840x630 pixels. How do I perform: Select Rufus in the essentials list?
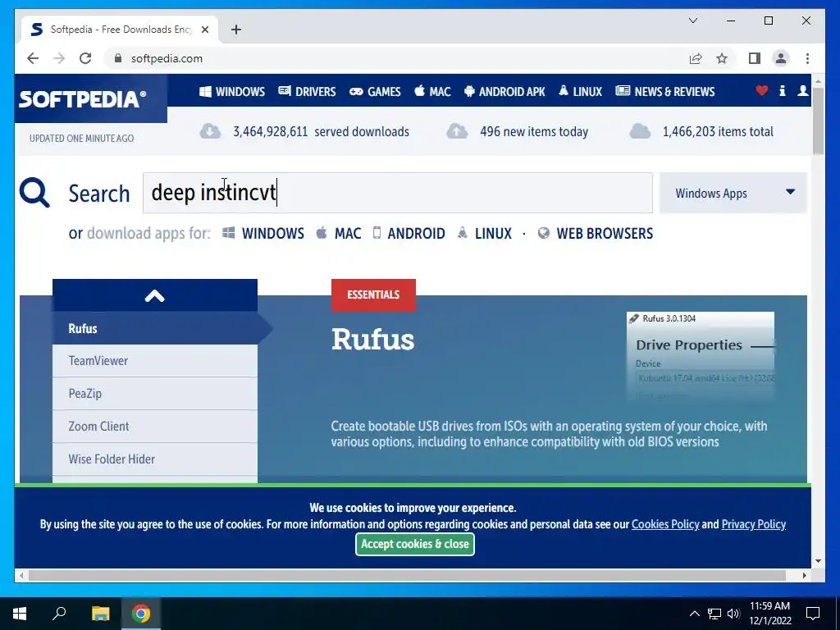[155, 328]
